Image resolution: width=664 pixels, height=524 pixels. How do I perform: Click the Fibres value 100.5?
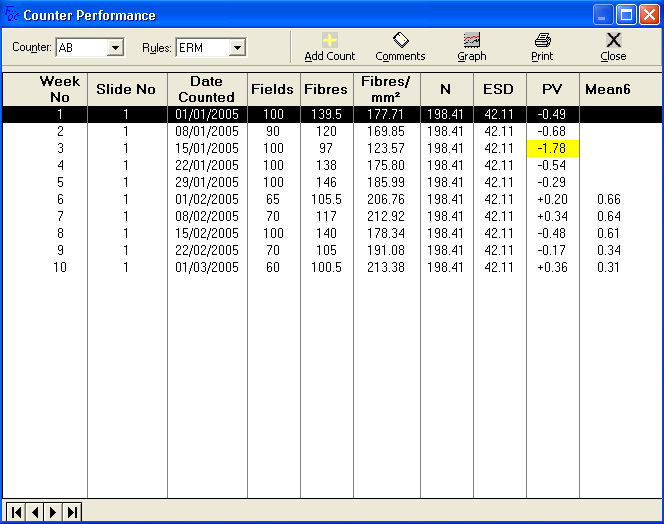click(x=326, y=267)
